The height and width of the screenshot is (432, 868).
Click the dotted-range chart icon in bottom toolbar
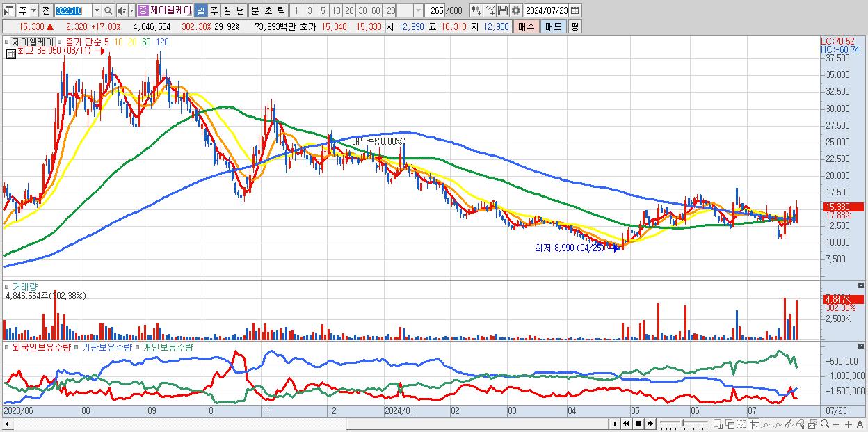tap(741, 424)
